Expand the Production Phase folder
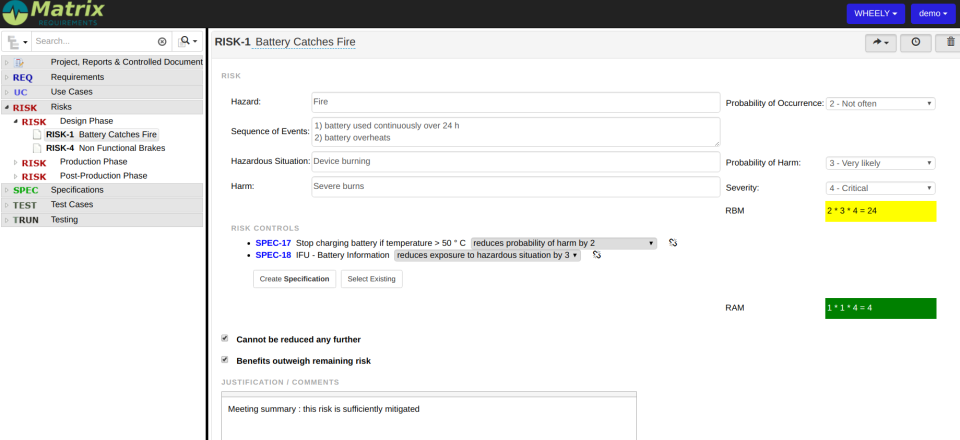 pyautogui.click(x=15, y=162)
